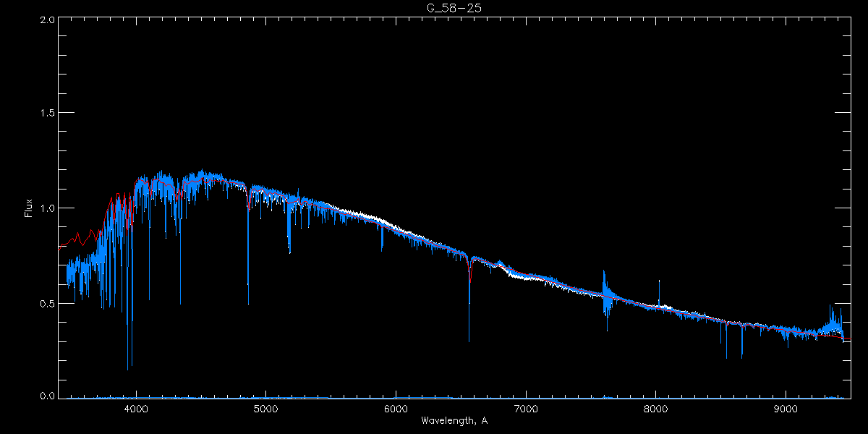Click the Wavelength, A x-axis label

(x=454, y=421)
